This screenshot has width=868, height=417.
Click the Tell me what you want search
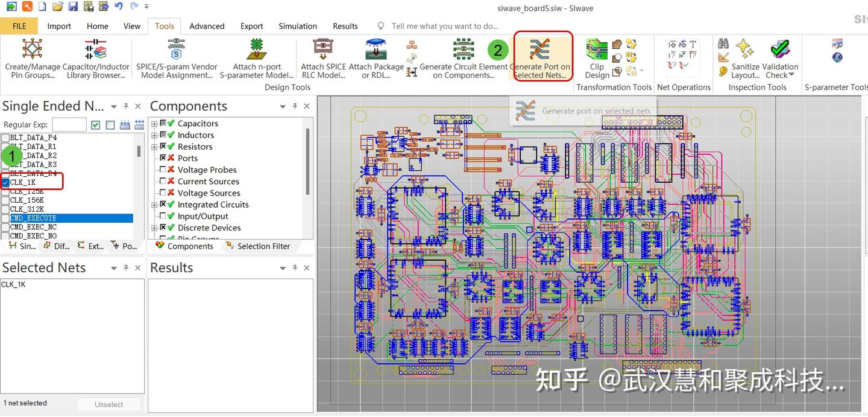tap(444, 26)
